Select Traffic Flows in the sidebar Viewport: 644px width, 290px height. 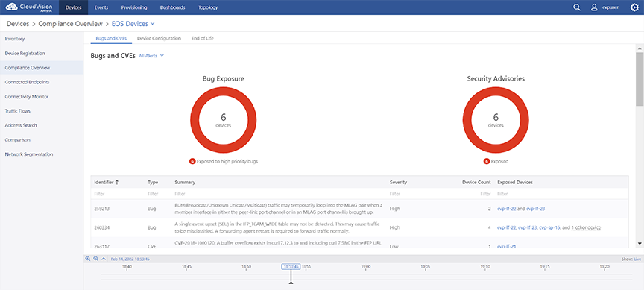pyautogui.click(x=42, y=111)
